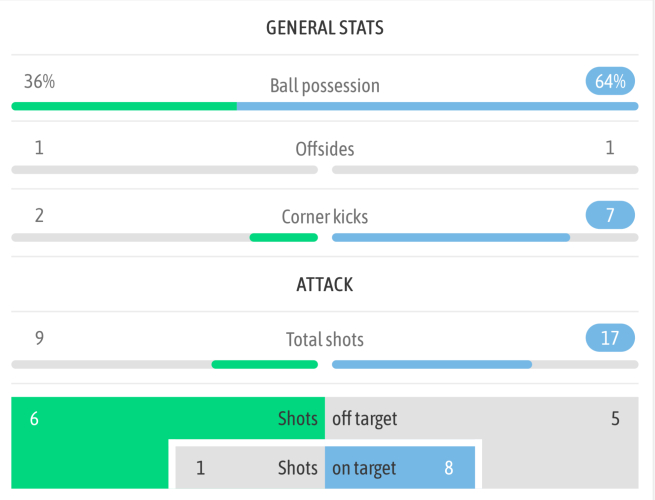Click the Offsides stat label
The image size is (655, 500).
[x=325, y=150]
